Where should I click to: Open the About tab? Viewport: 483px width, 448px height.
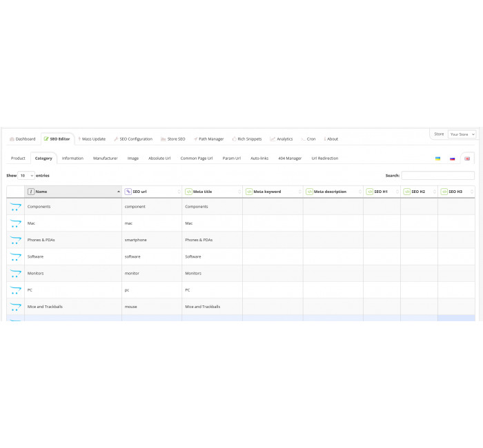[331, 139]
